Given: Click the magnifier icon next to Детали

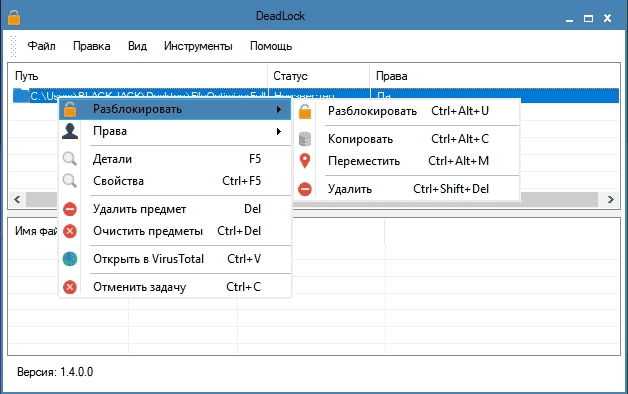Looking at the screenshot, I should point(70,159).
